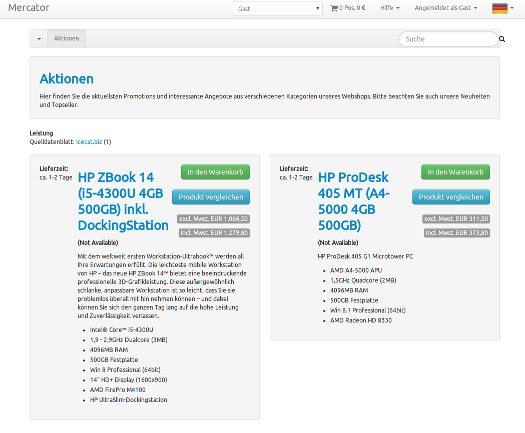
Task: Expand the Hilfe menu
Action: point(390,8)
